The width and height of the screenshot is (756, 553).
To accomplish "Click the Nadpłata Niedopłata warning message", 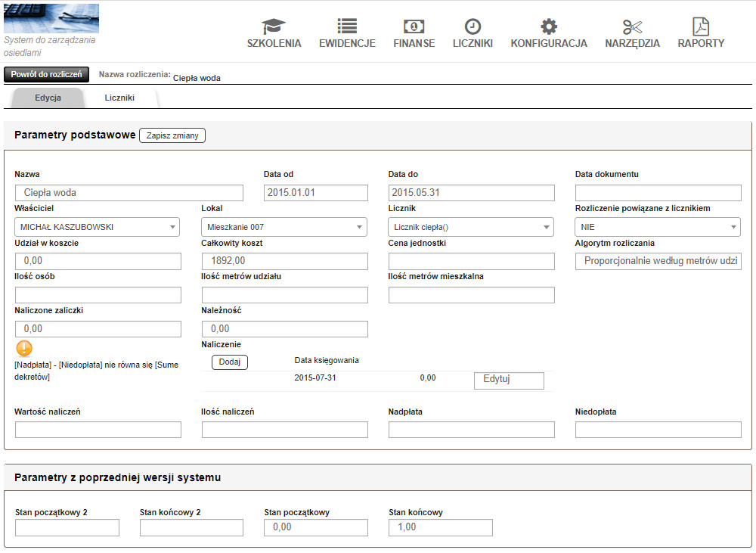I will click(97, 371).
